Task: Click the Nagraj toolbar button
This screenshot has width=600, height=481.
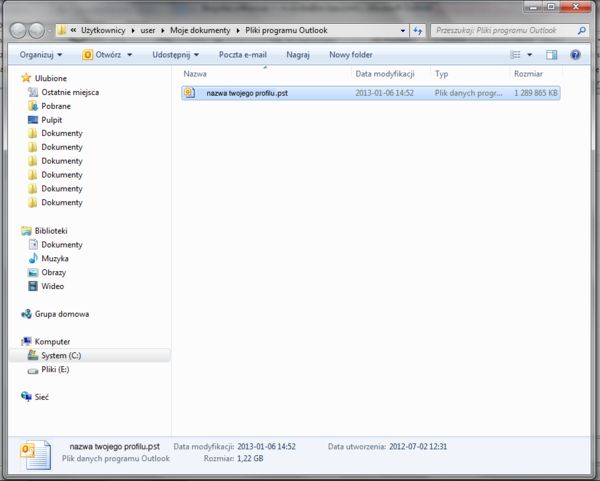Action: 298,55
